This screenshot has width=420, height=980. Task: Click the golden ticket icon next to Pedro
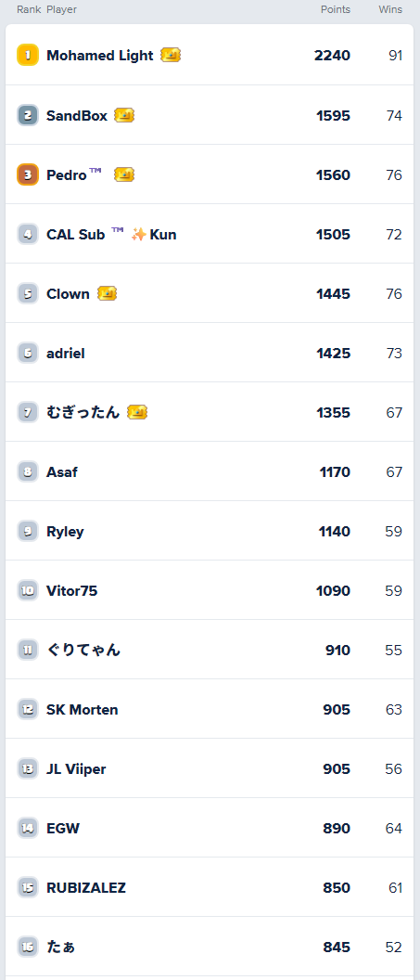[x=124, y=174]
